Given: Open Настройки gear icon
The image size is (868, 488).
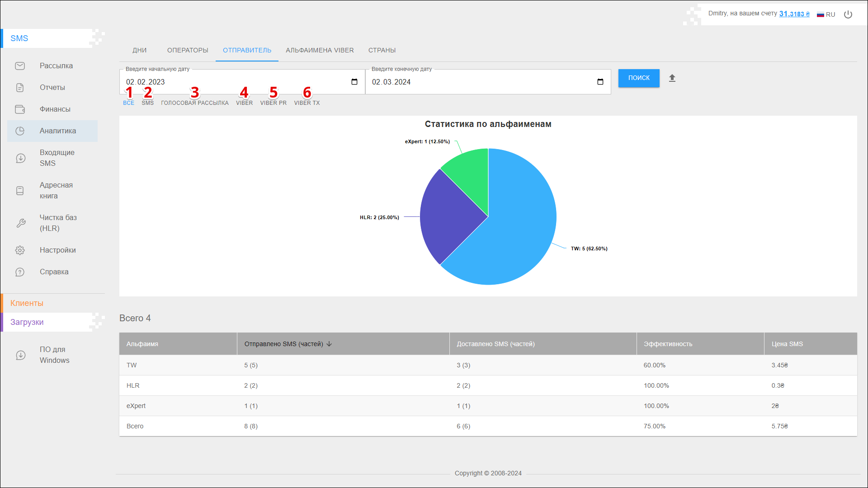Looking at the screenshot, I should point(20,250).
